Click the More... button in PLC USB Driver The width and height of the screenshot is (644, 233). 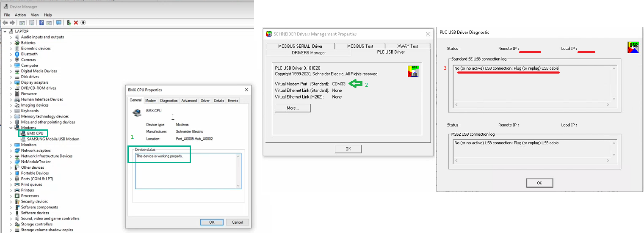[x=293, y=108]
